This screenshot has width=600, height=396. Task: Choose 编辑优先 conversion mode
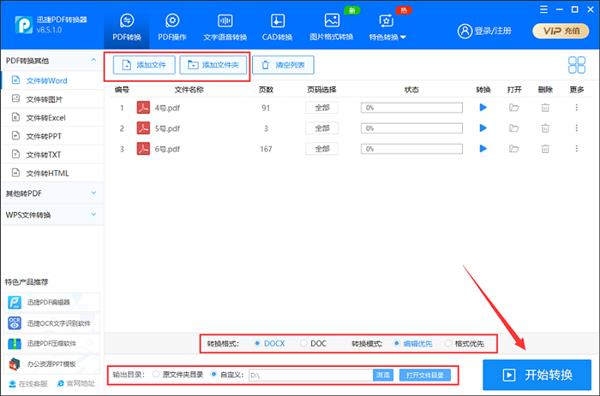pos(413,344)
